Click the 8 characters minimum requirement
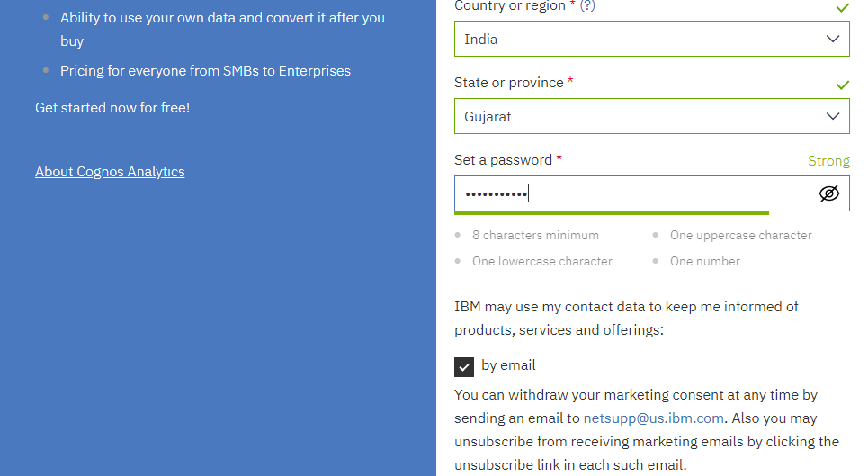 pyautogui.click(x=535, y=235)
